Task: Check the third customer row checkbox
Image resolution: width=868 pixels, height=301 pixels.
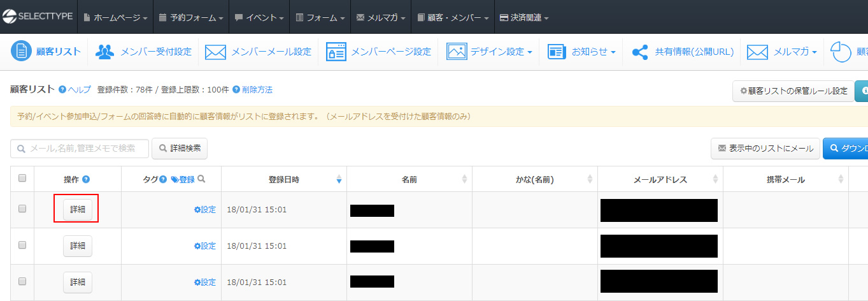Action: 22,281
